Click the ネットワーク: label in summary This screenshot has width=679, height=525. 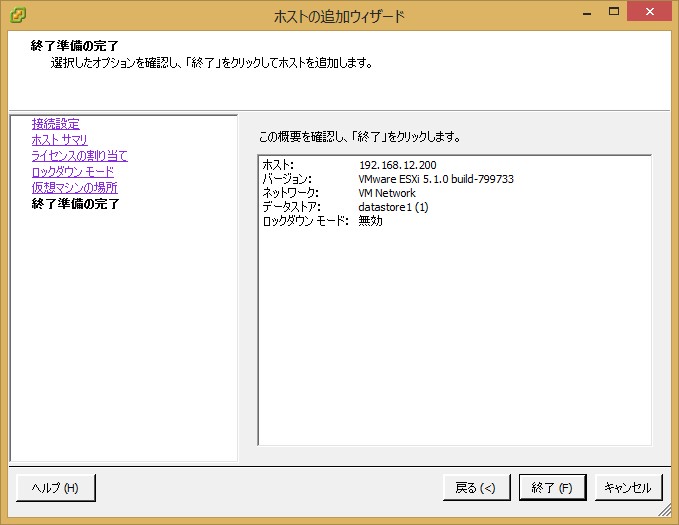coord(291,193)
